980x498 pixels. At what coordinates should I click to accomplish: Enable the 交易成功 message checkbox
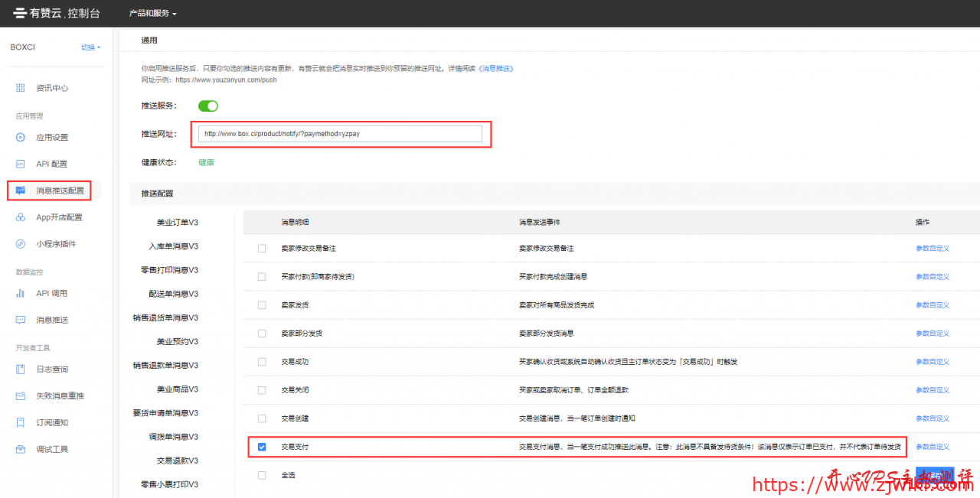pos(261,361)
